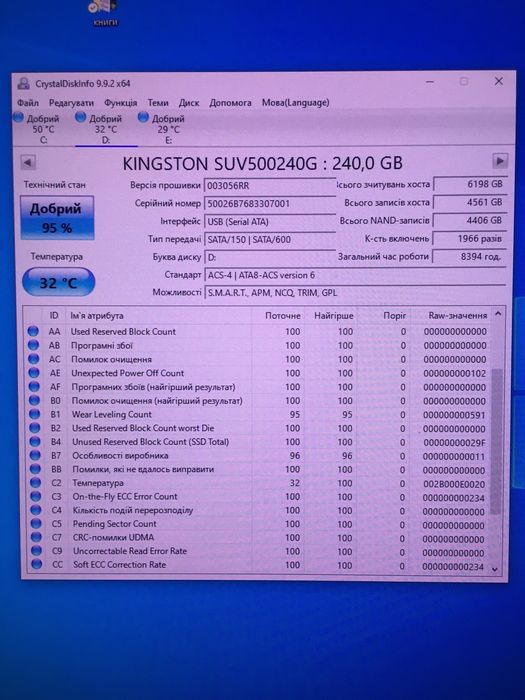Click the attribute list scrollbar thumb
This screenshot has height=700, width=525.
point(496,440)
